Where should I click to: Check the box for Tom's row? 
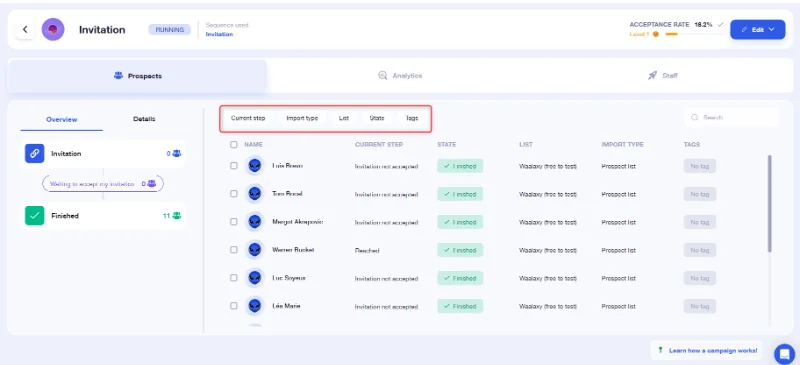pos(234,194)
